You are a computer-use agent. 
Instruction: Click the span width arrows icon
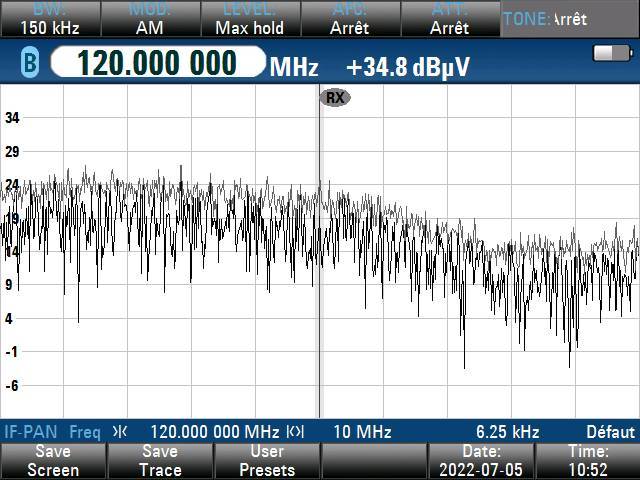pos(295,432)
